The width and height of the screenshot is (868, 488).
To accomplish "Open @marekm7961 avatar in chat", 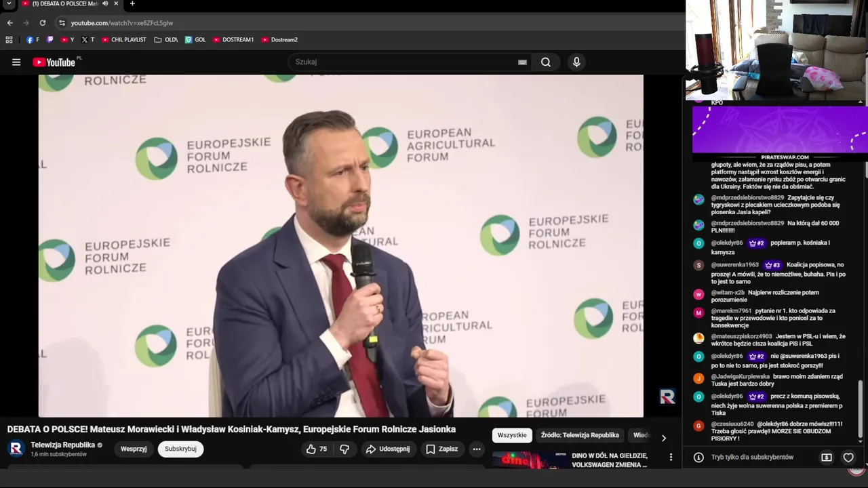I will point(698,313).
